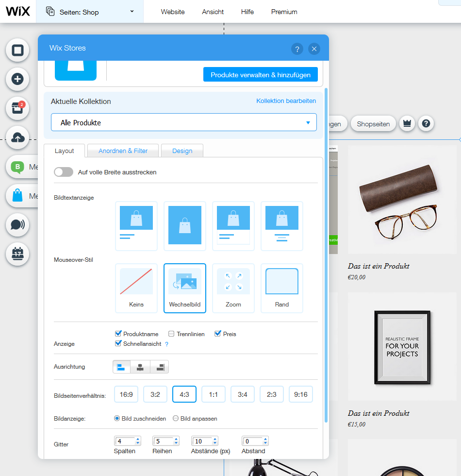This screenshot has height=476, width=461.
Task: Switch to the Design tab
Action: pyautogui.click(x=182, y=151)
